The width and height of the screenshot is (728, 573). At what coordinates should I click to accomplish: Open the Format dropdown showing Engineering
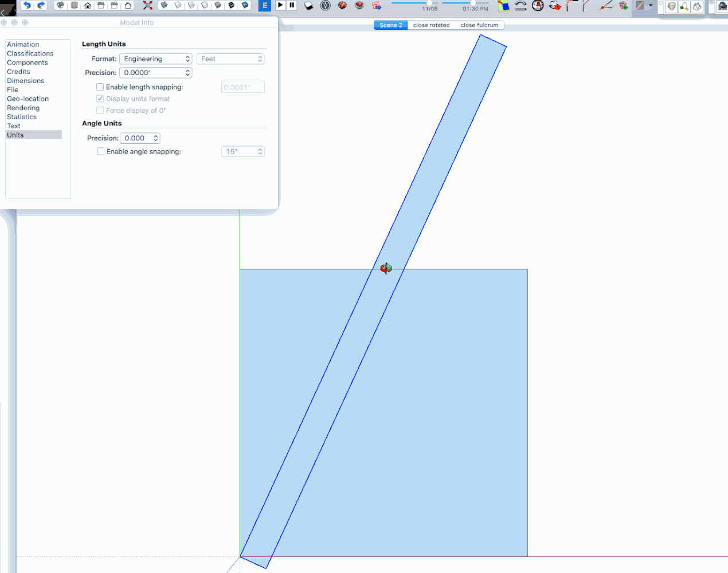(155, 58)
